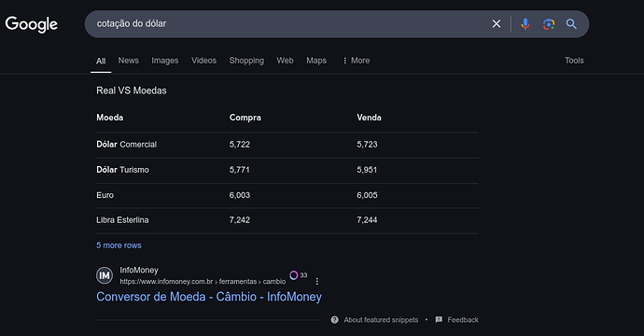Click About featured snippets link
Viewport: 644px width, 336px height.
[x=381, y=319]
